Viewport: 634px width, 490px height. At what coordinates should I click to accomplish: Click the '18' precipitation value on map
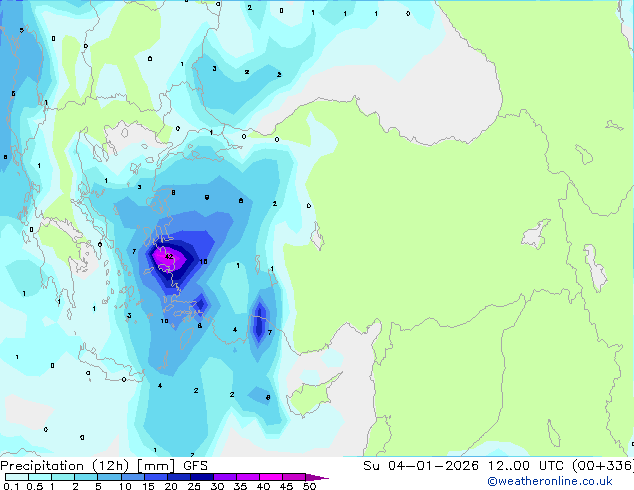coord(203,262)
